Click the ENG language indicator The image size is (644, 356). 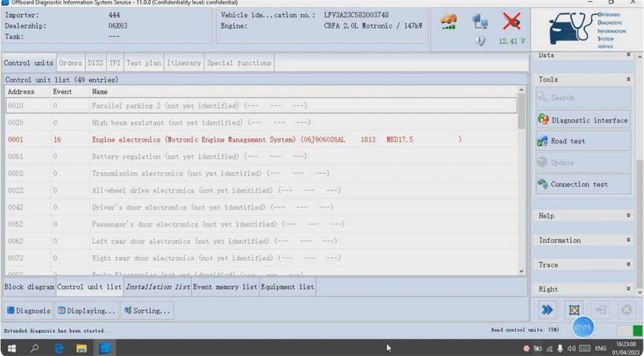click(600, 349)
